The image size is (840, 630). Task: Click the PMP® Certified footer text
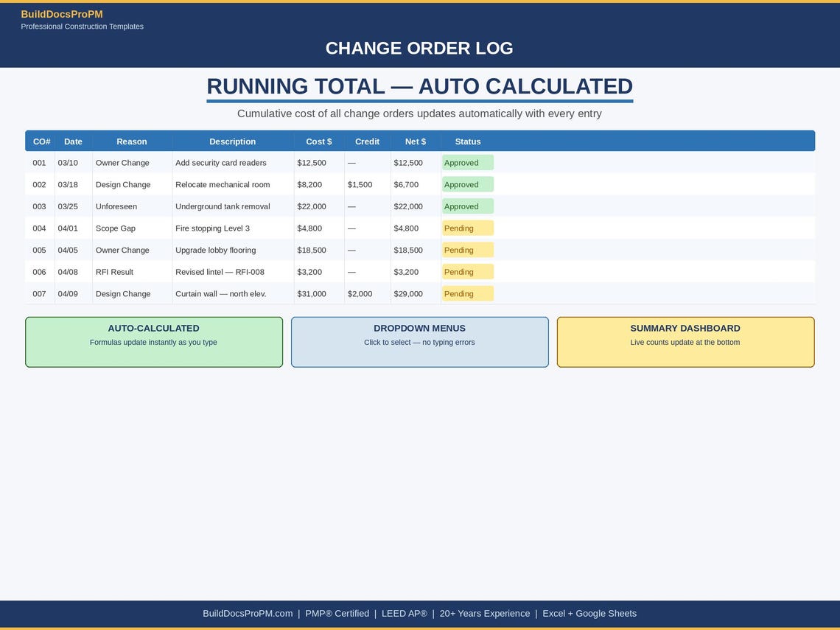pos(337,613)
